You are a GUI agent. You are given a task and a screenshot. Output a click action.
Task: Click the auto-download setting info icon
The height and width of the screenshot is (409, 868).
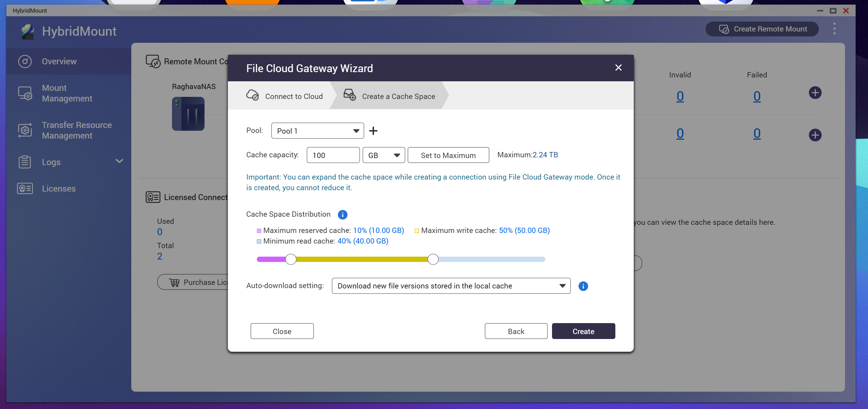[583, 286]
